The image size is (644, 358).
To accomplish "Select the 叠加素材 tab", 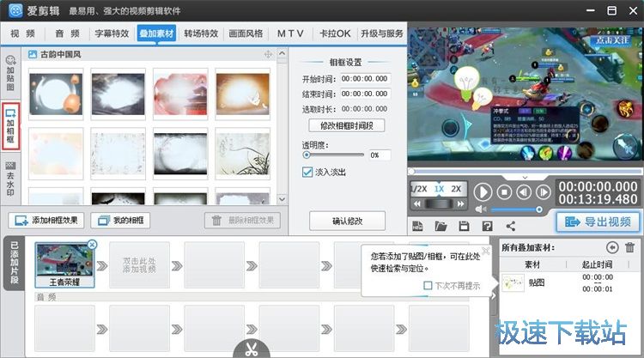I will 156,33.
